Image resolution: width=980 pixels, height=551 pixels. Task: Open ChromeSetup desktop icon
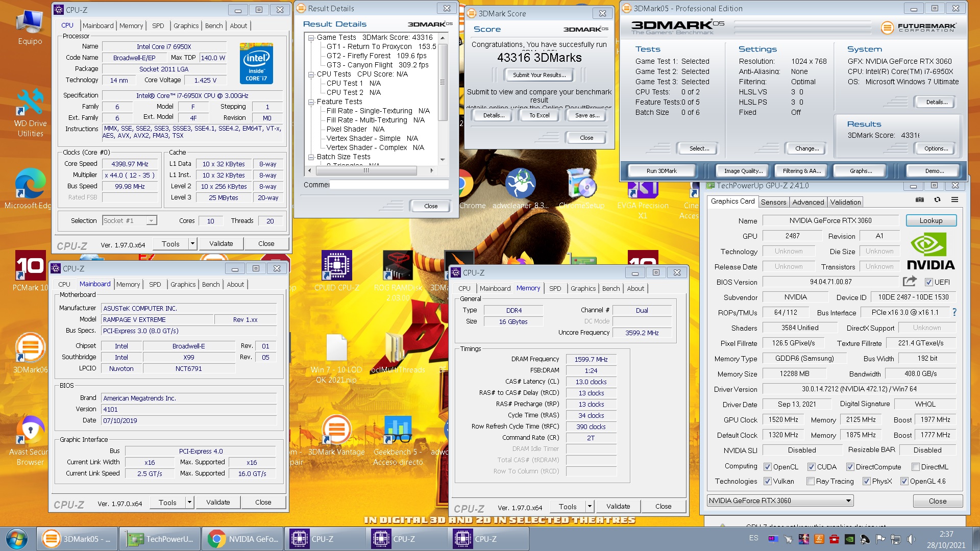coord(581,189)
